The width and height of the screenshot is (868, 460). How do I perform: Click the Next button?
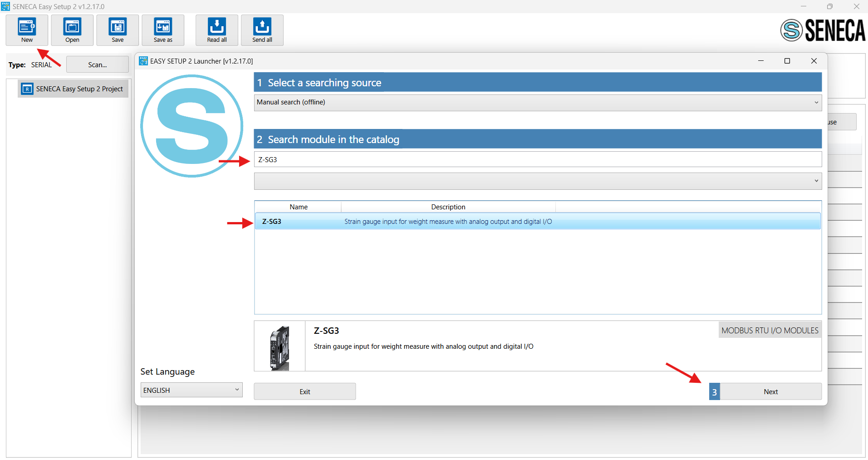click(x=770, y=391)
